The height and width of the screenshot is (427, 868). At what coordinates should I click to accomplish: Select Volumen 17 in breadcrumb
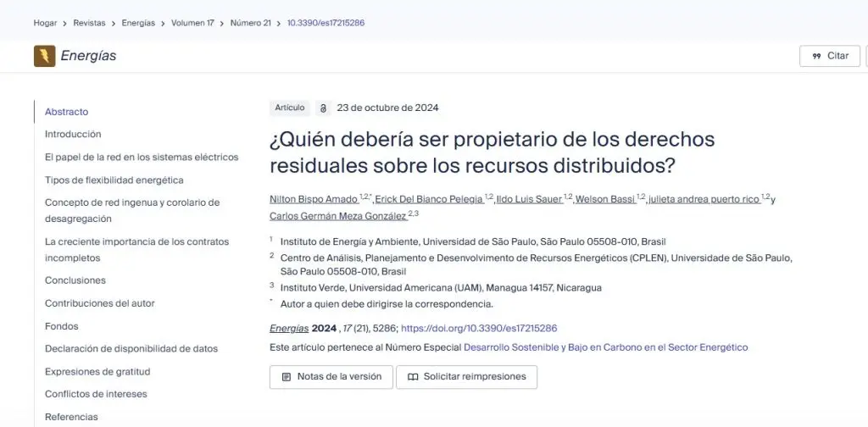point(192,23)
